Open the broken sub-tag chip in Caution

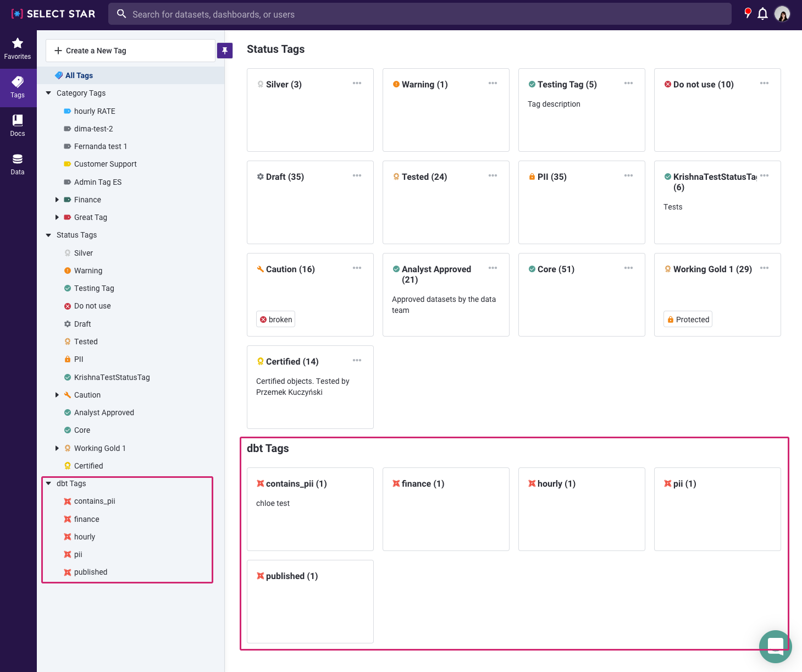275,320
